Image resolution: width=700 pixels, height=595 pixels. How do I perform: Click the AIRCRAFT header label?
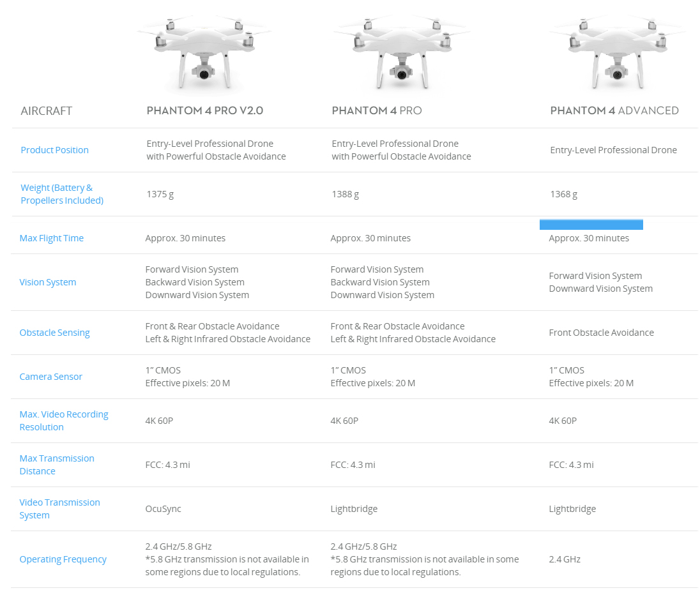click(47, 111)
